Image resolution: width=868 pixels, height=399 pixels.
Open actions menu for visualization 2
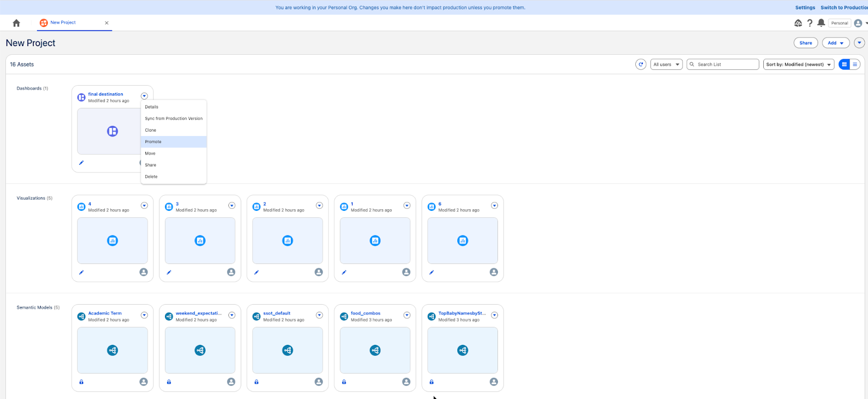pyautogui.click(x=320, y=205)
